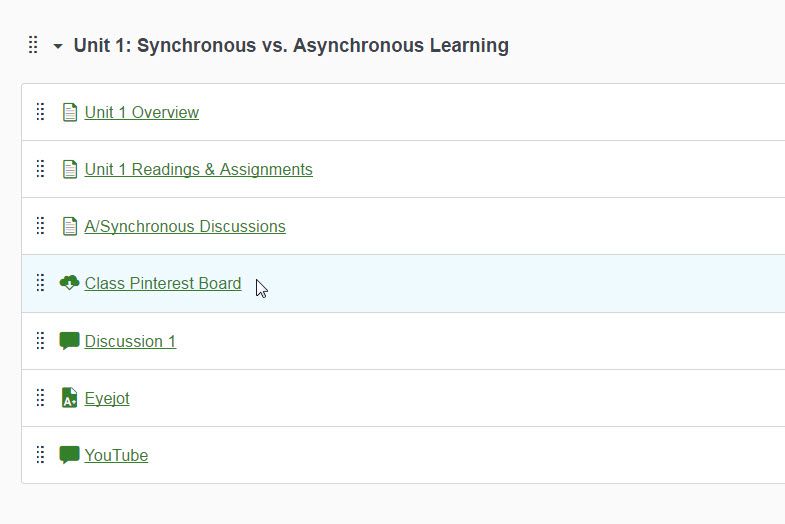This screenshot has width=785, height=524.
Task: Click the assignment icon beside Eyejot
Action: point(69,398)
